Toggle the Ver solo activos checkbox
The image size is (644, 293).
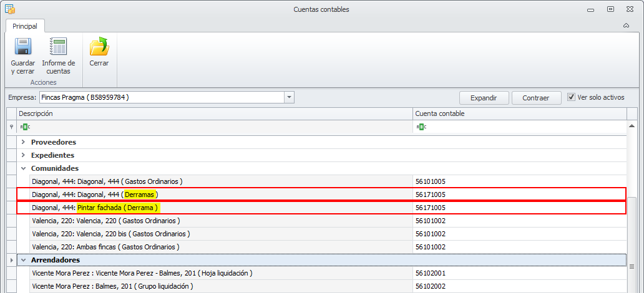(x=570, y=97)
